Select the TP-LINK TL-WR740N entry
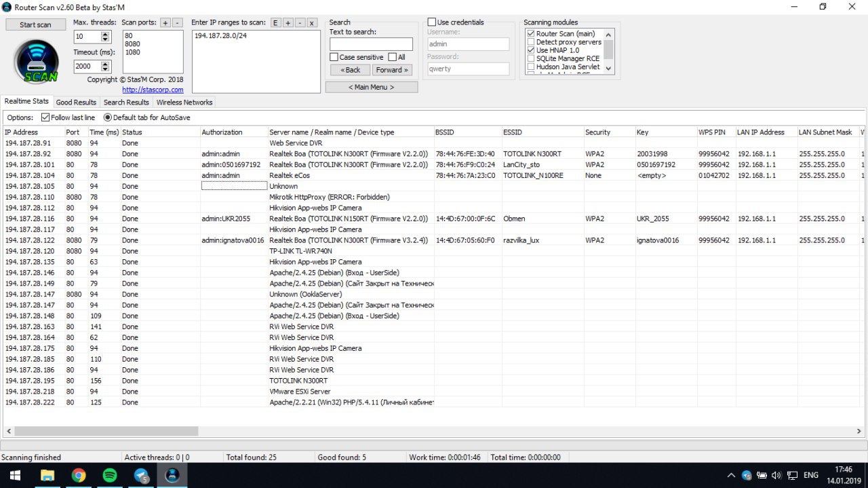868x488 pixels. tap(300, 251)
